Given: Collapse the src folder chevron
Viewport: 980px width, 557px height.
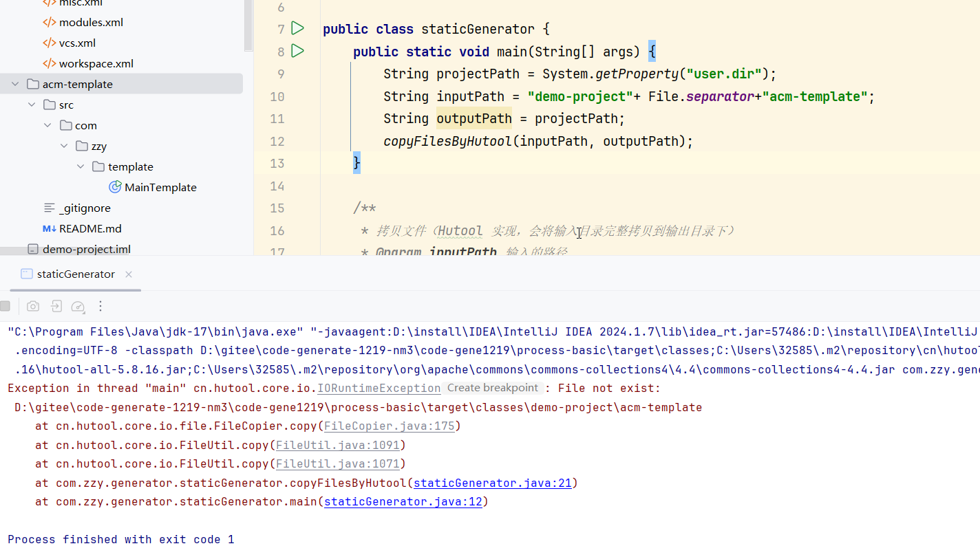Looking at the screenshot, I should point(32,105).
